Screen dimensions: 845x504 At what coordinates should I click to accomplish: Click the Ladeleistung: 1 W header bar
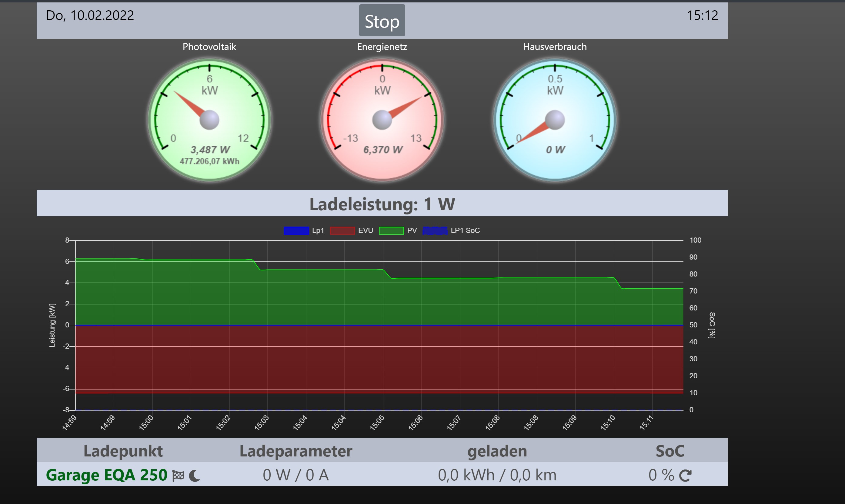tap(382, 204)
